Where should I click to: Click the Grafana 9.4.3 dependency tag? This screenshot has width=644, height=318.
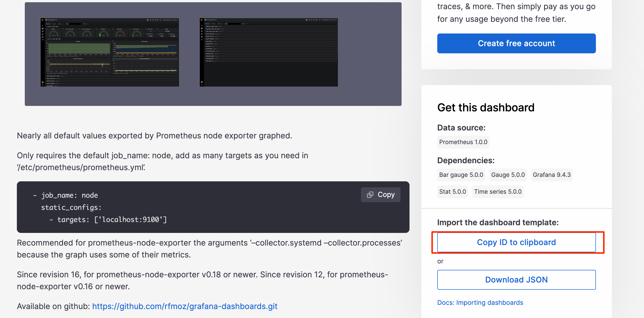pyautogui.click(x=551, y=175)
